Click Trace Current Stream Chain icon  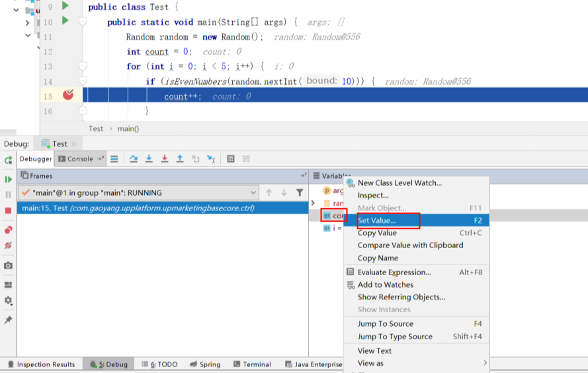(x=246, y=159)
